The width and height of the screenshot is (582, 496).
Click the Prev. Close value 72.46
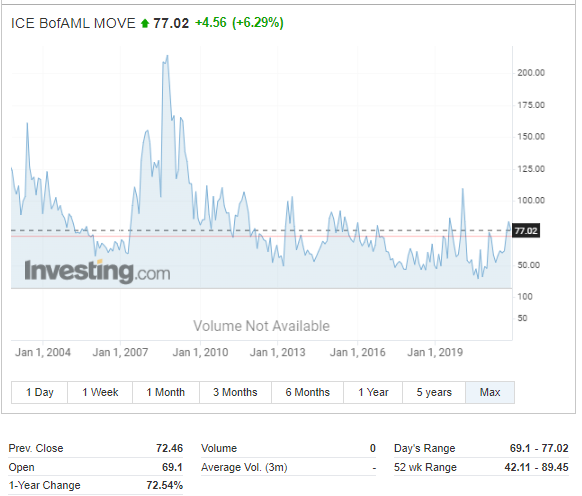tap(170, 448)
